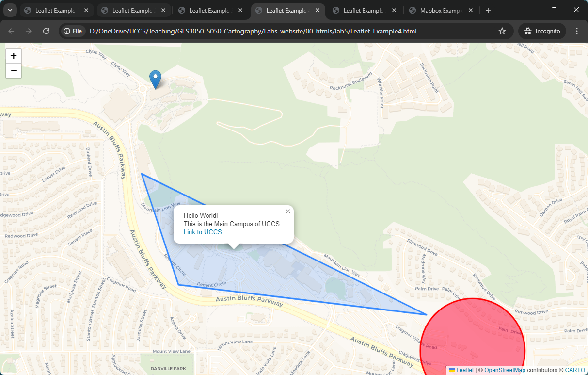Screen dimensions: 588x375
Task: Click the 'Hello World!' popup text
Action: [201, 215]
